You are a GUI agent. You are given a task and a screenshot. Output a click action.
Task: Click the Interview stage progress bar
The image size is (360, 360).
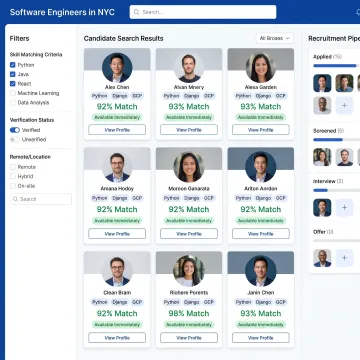(x=337, y=190)
